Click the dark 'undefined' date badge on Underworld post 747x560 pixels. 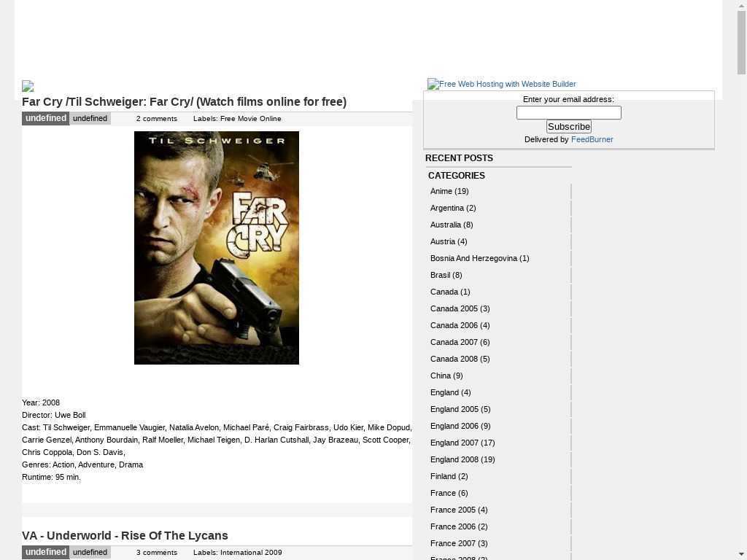point(46,553)
